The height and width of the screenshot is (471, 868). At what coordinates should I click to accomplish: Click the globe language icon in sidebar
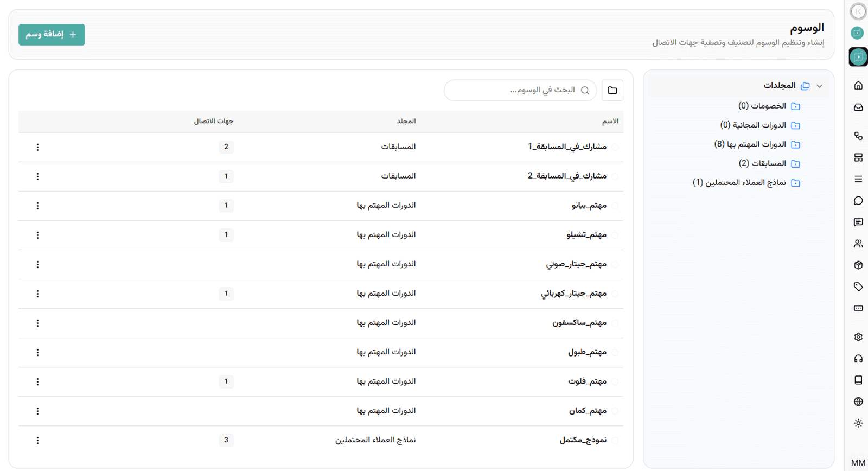tap(858, 402)
